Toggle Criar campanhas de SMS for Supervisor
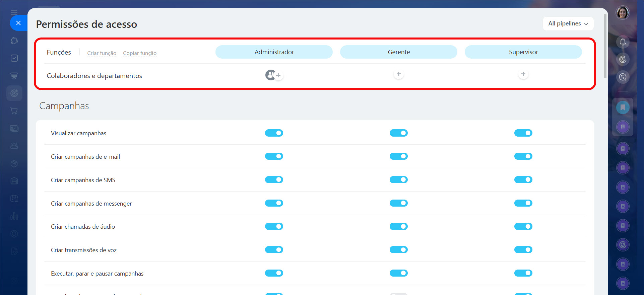This screenshot has width=644, height=295. pyautogui.click(x=523, y=180)
